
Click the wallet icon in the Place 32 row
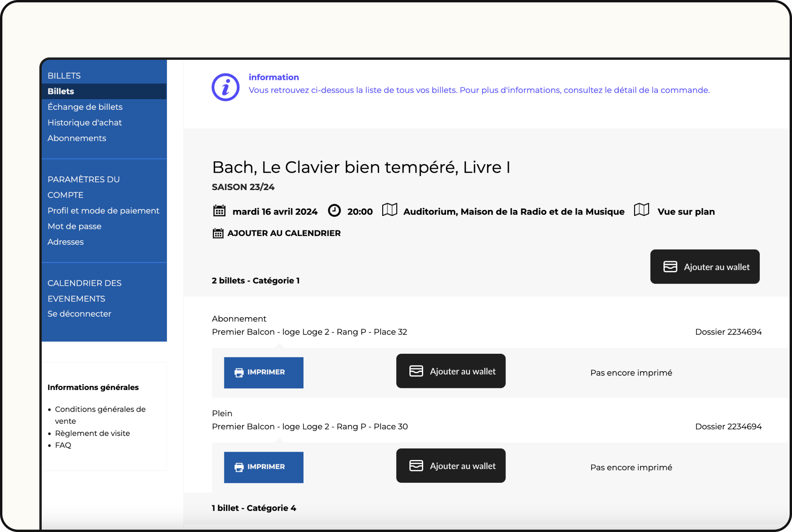click(416, 371)
